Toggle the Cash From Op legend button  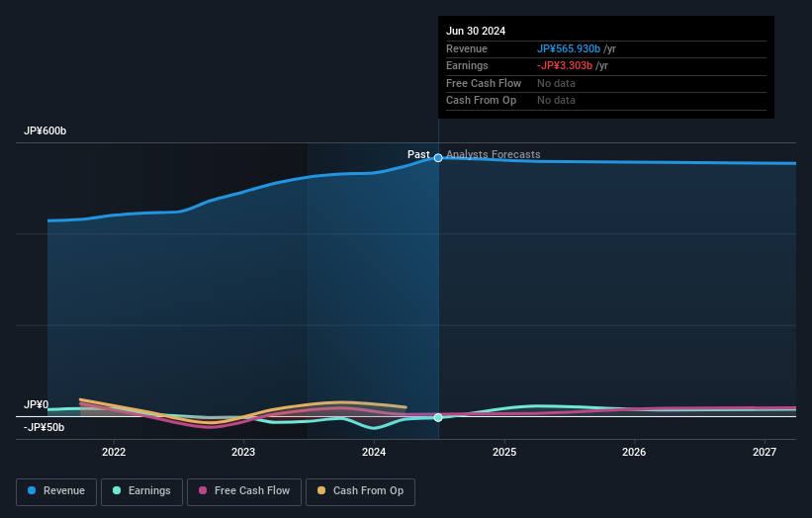(360, 491)
